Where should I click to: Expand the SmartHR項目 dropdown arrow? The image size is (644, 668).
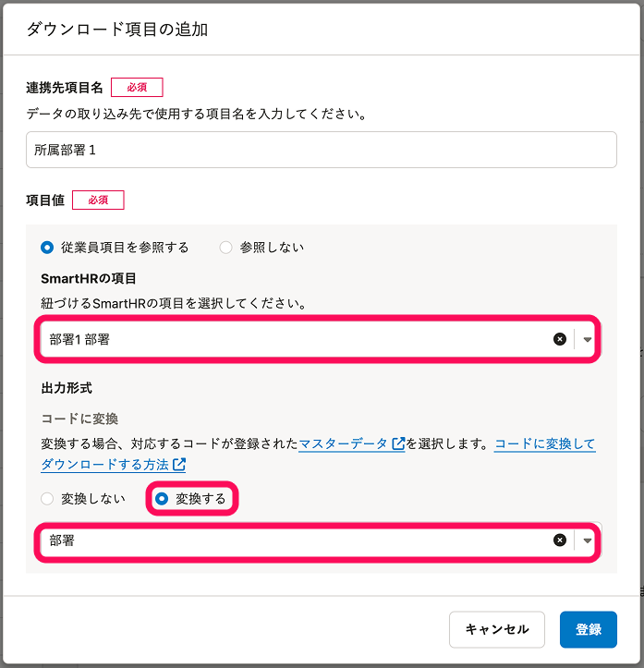click(588, 339)
